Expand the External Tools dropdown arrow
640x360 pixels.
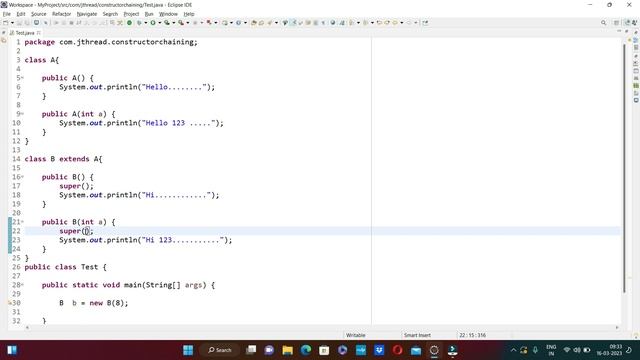[x=188, y=23]
